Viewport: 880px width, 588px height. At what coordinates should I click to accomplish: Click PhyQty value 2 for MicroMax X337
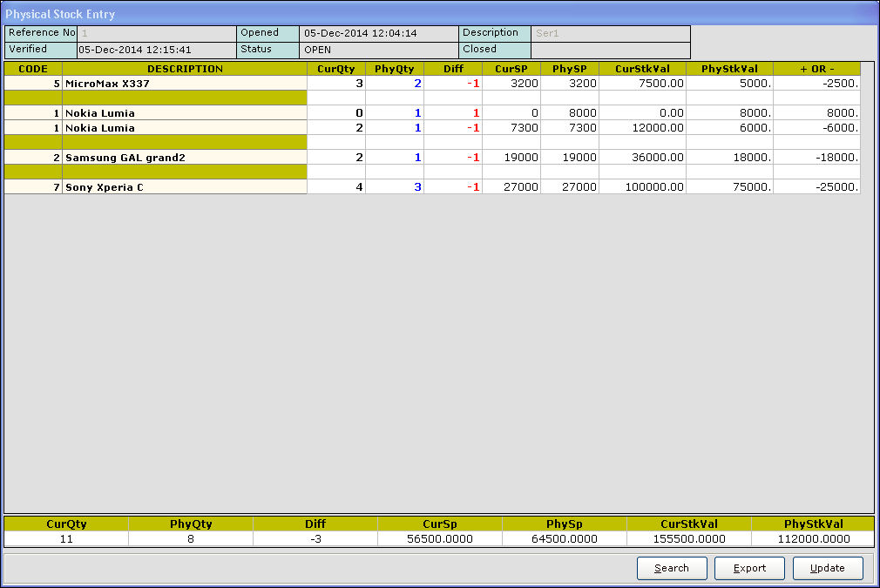[x=395, y=84]
